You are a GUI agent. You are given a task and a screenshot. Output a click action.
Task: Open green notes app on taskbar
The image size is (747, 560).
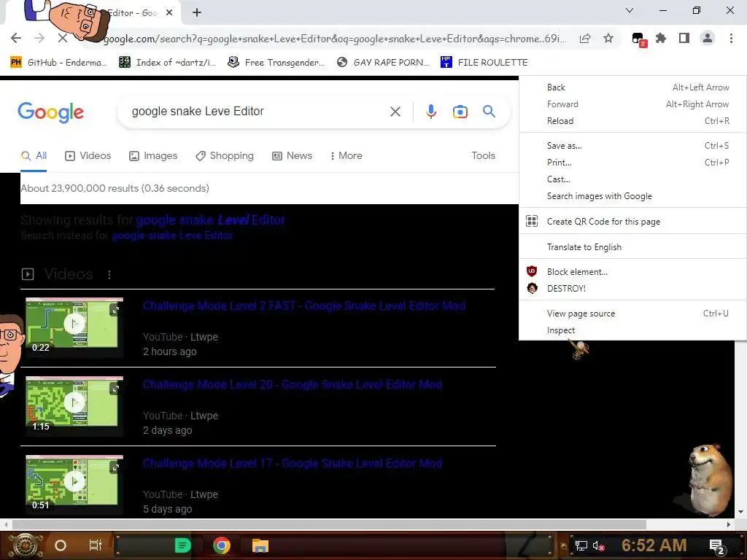point(183,545)
